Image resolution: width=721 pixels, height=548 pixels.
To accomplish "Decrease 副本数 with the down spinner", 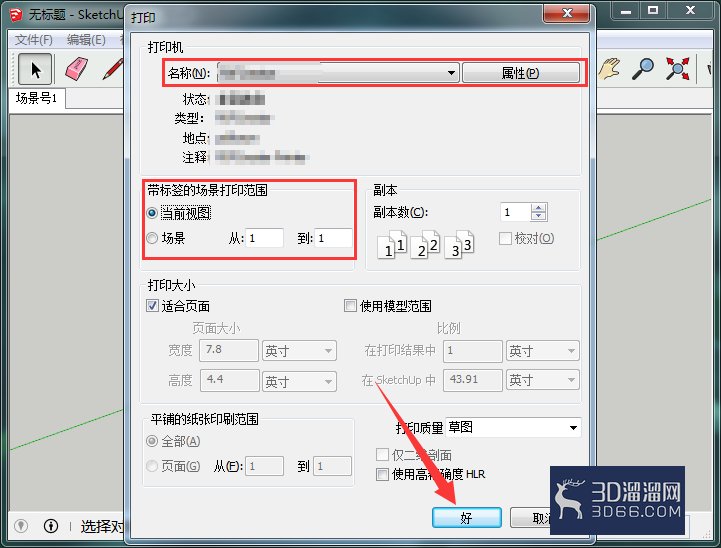I will coord(538,217).
